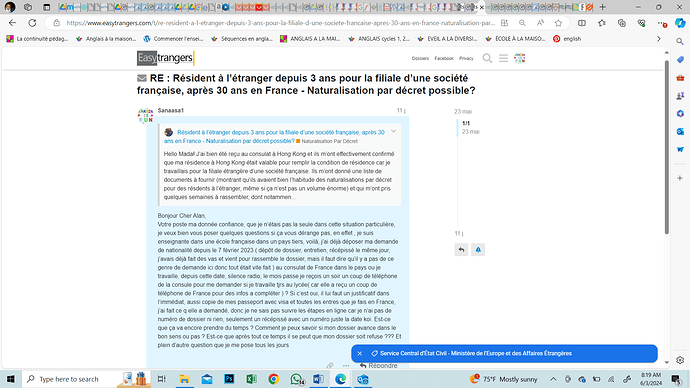This screenshot has width=690, height=388.
Task: Dismiss the Service Central d'État Civil banner
Action: click(360, 353)
